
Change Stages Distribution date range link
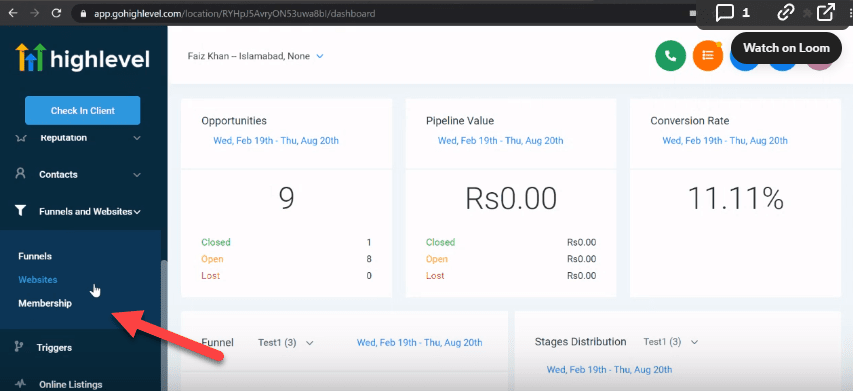point(609,370)
